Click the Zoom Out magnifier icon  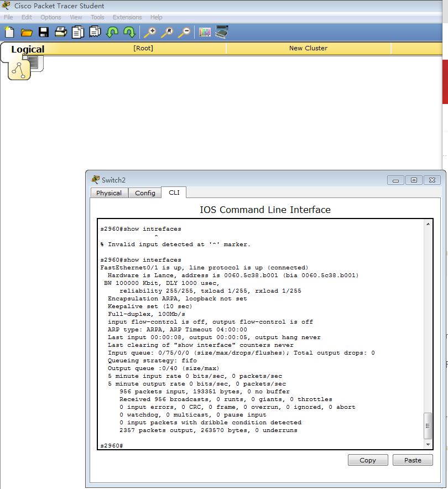[184, 33]
